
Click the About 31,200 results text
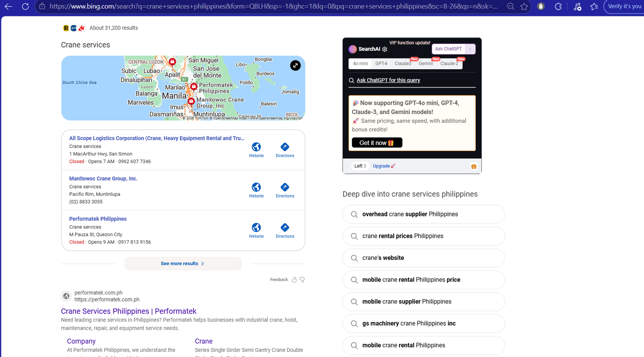114,28
